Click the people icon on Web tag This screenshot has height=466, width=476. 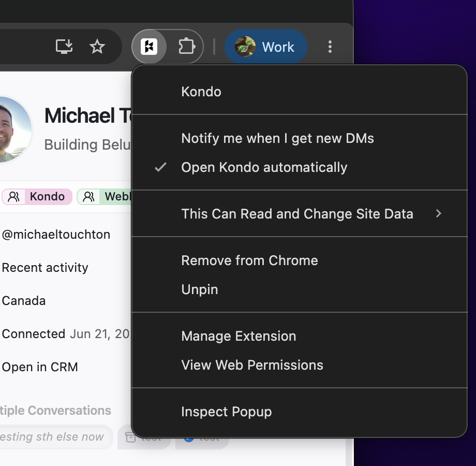88,197
